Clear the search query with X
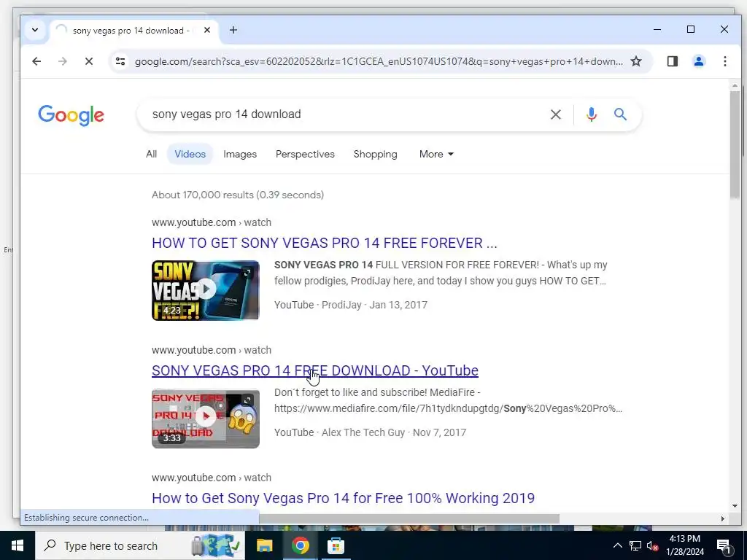This screenshot has height=560, width=747. click(x=555, y=114)
